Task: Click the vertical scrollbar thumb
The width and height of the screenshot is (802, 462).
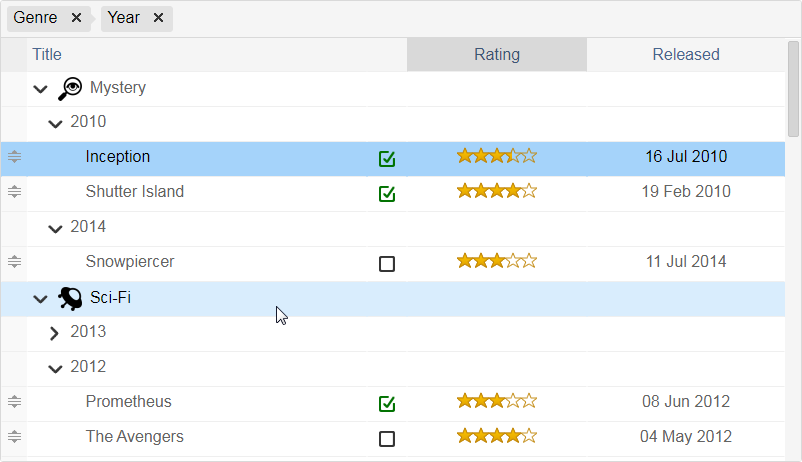Action: [x=793, y=89]
